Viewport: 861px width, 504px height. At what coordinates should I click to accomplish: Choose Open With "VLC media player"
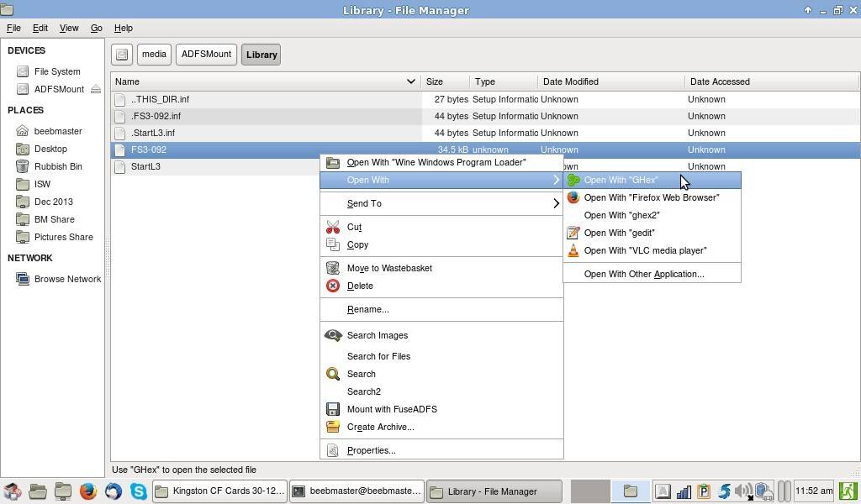tap(645, 250)
